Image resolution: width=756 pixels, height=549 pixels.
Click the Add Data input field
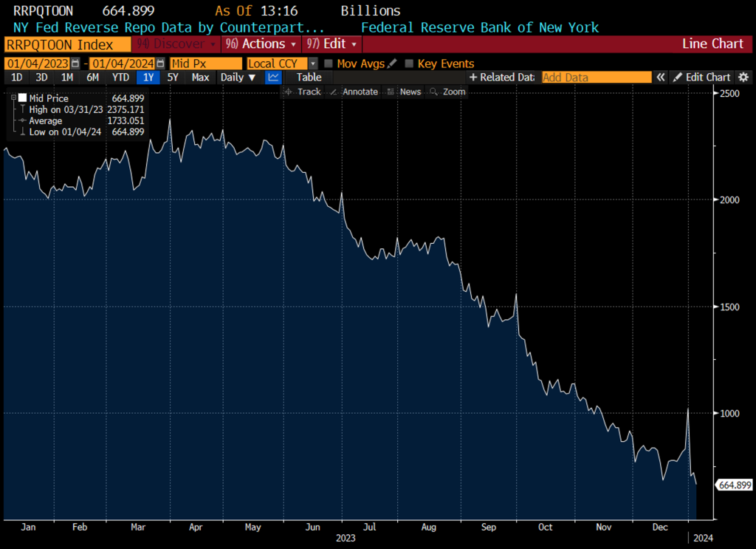point(597,78)
